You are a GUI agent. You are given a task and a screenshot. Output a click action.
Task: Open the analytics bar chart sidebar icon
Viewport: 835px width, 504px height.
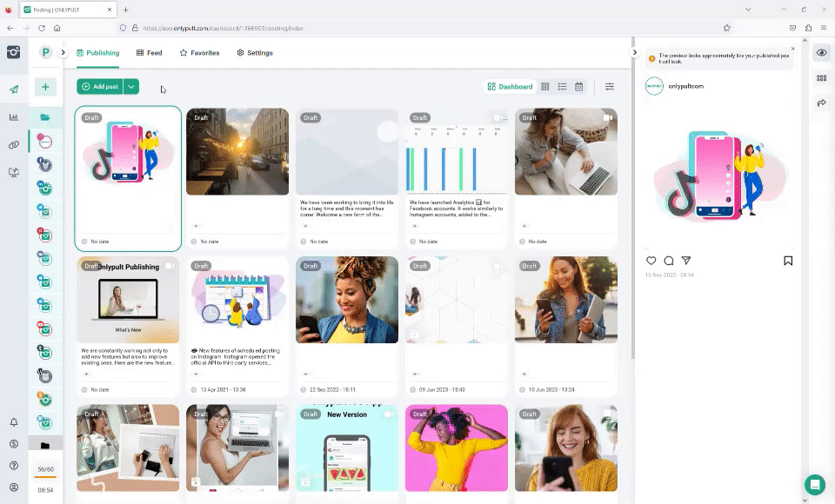14,117
